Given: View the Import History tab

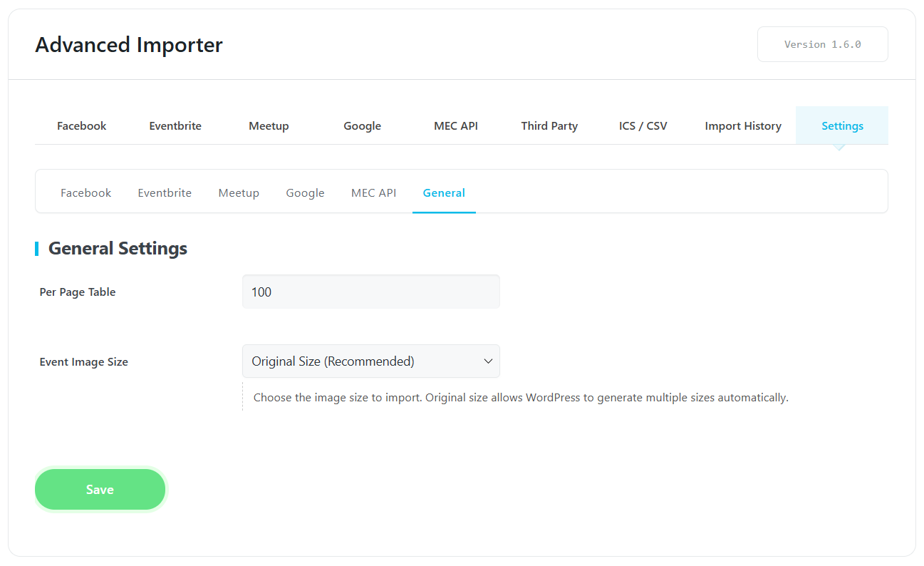Looking at the screenshot, I should point(743,125).
